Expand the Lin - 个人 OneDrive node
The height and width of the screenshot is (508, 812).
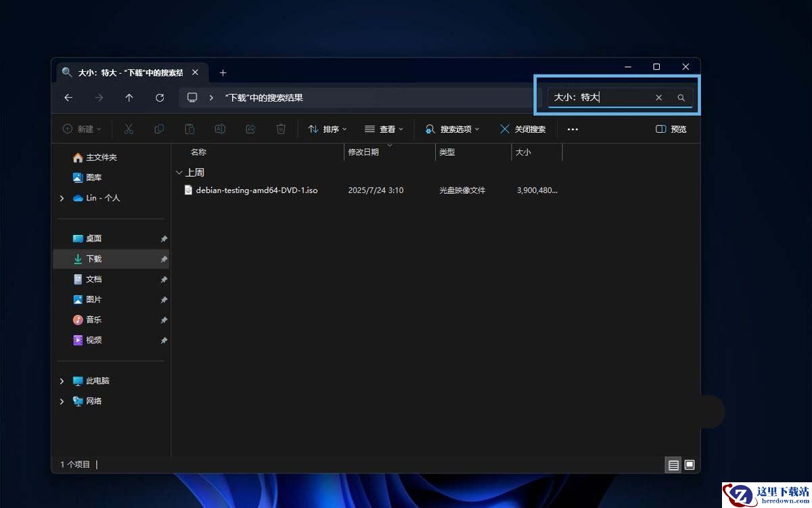[62, 198]
